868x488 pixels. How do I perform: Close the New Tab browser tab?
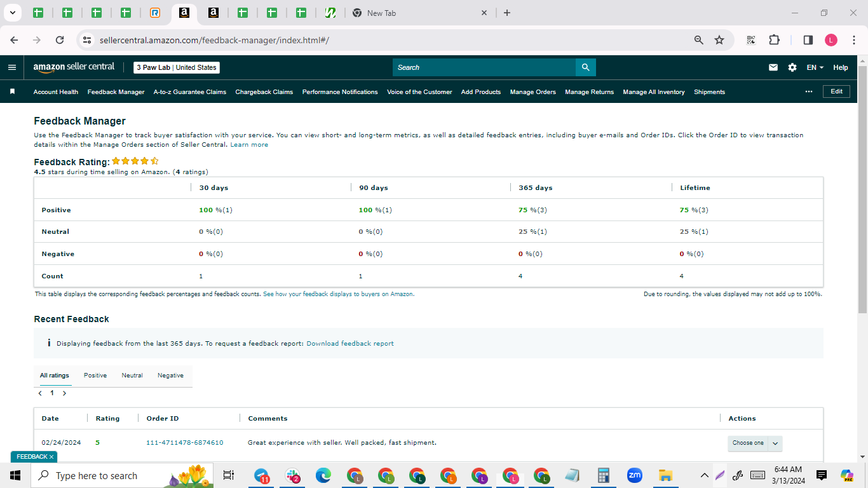tap(484, 13)
